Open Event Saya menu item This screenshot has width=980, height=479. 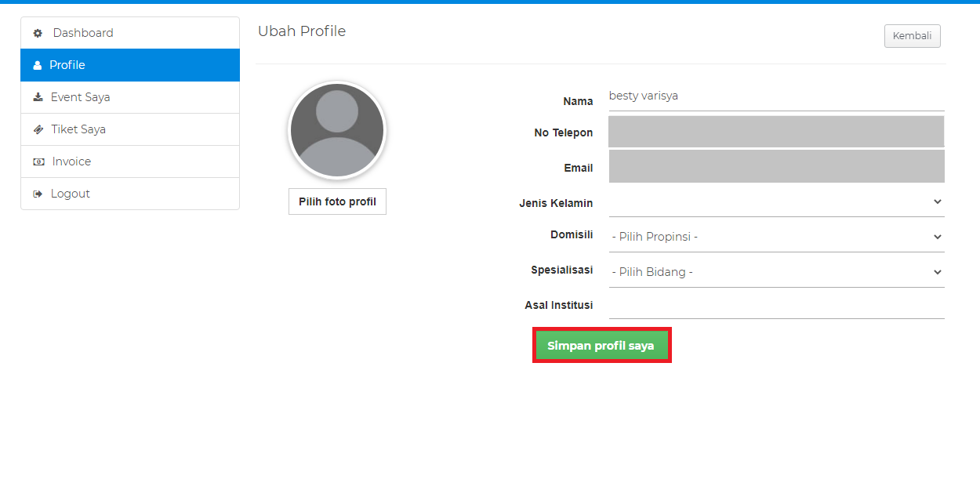[x=80, y=97]
